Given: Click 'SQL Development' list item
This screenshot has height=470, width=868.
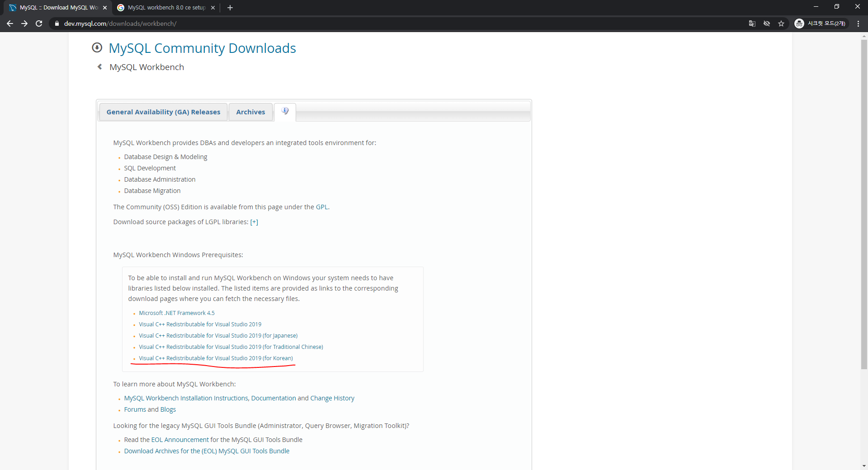Looking at the screenshot, I should pyautogui.click(x=150, y=168).
